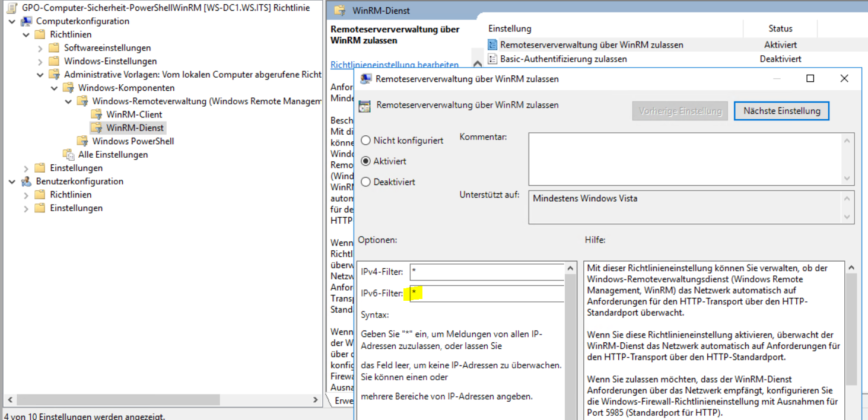
Task: Click the Aktiviert status cell
Action: pos(780,45)
